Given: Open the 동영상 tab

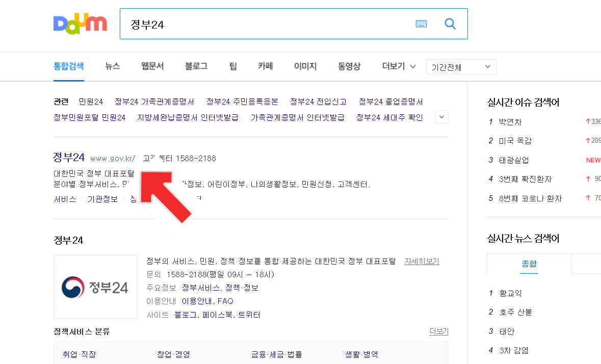Looking at the screenshot, I should [x=349, y=66].
